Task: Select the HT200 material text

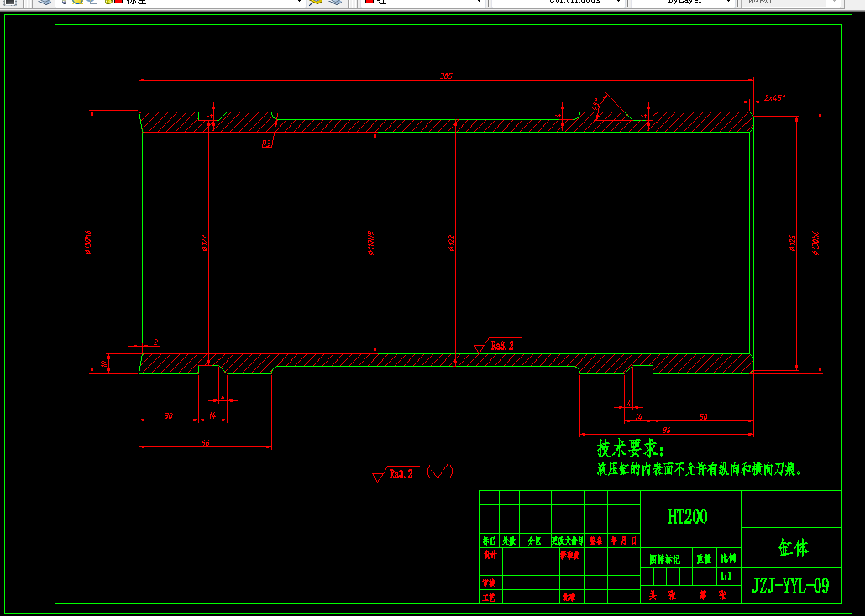Action: (x=687, y=517)
